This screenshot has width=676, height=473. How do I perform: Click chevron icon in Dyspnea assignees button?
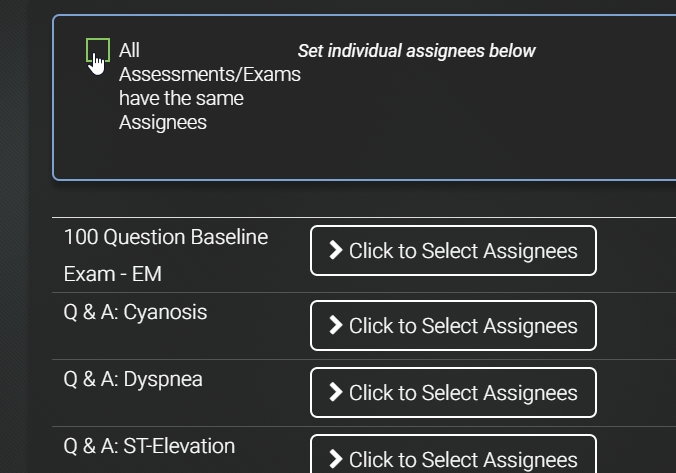pyautogui.click(x=335, y=392)
